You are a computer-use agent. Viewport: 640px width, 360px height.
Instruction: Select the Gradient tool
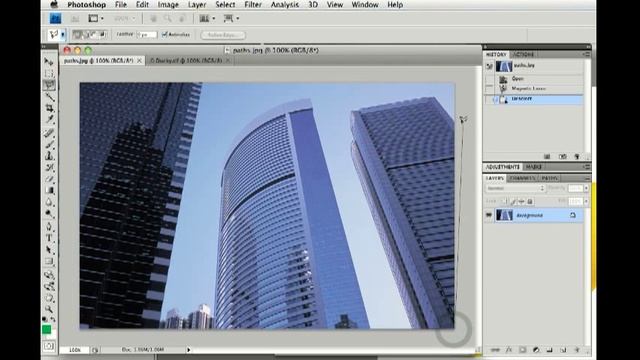pos(49,190)
